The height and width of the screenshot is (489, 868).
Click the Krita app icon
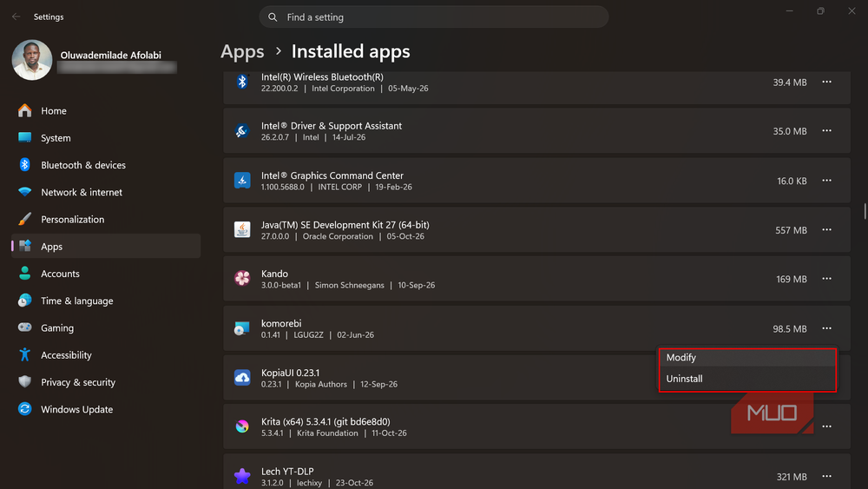242,426
